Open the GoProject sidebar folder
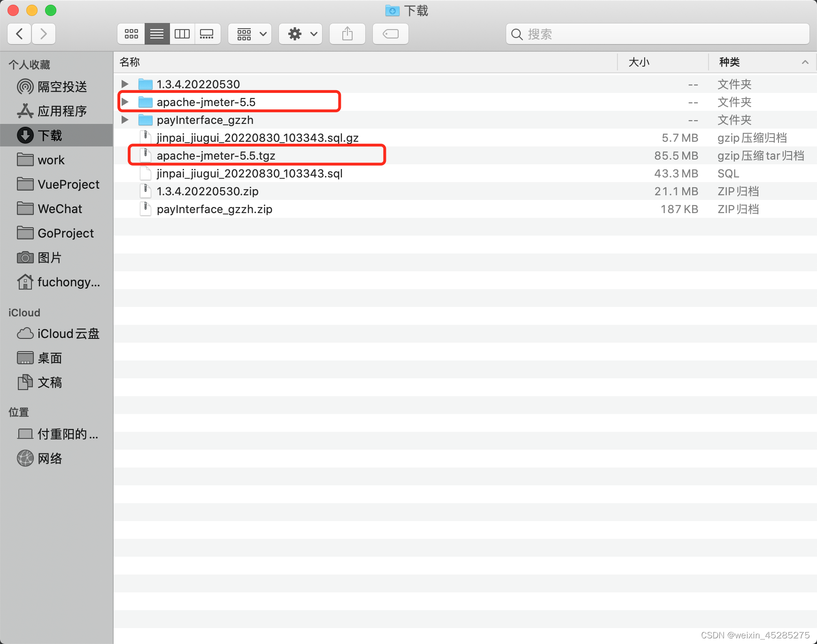This screenshot has width=817, height=644. [56, 233]
